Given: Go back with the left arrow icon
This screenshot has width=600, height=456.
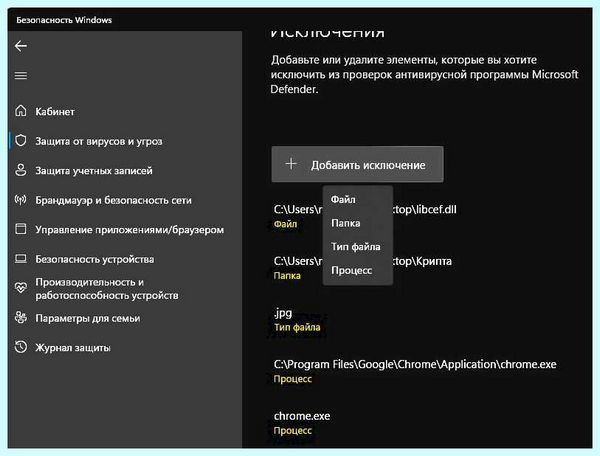Looking at the screenshot, I should tap(21, 46).
